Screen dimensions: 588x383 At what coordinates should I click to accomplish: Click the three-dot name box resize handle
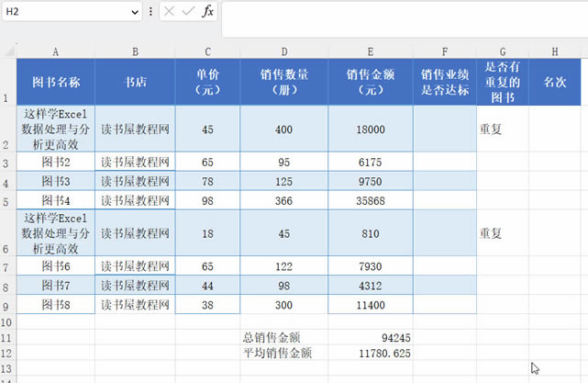[150, 11]
